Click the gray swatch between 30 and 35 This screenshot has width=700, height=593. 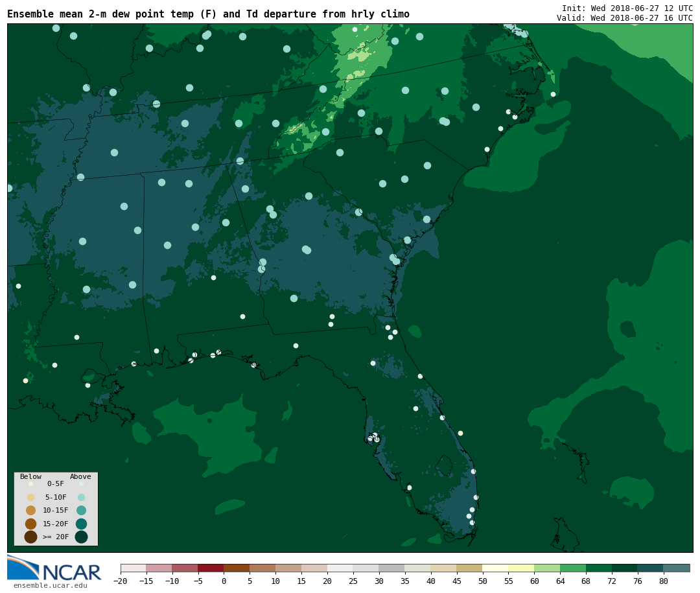[x=392, y=568]
